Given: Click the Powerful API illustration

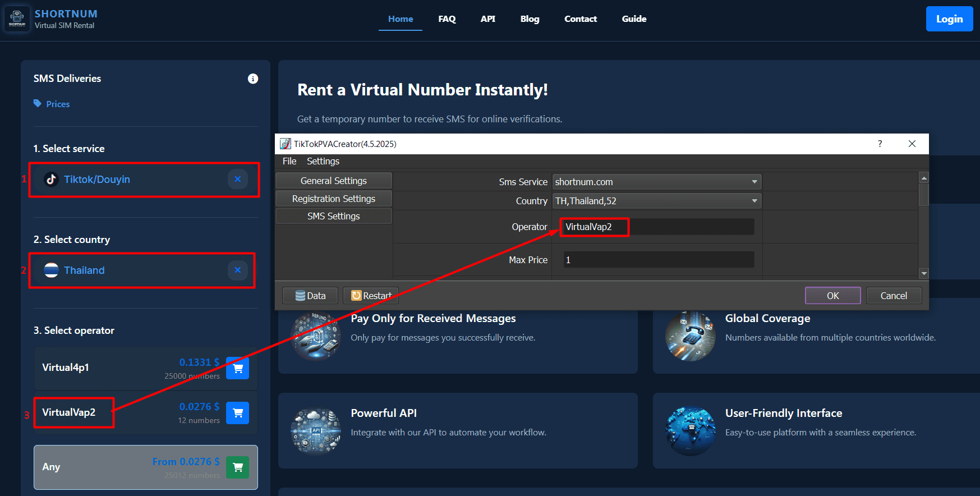Looking at the screenshot, I should [316, 430].
